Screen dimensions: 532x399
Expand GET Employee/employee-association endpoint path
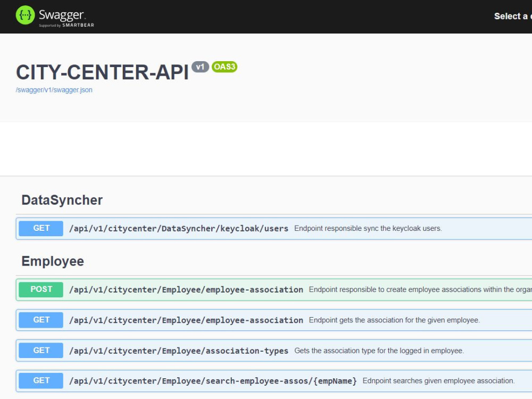[186, 320]
